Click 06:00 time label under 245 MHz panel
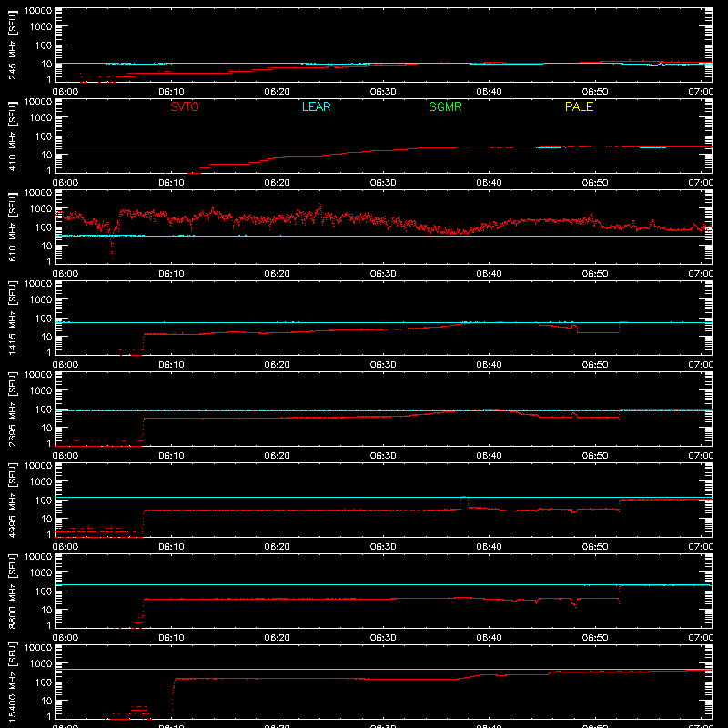The width and height of the screenshot is (728, 728). (x=66, y=92)
